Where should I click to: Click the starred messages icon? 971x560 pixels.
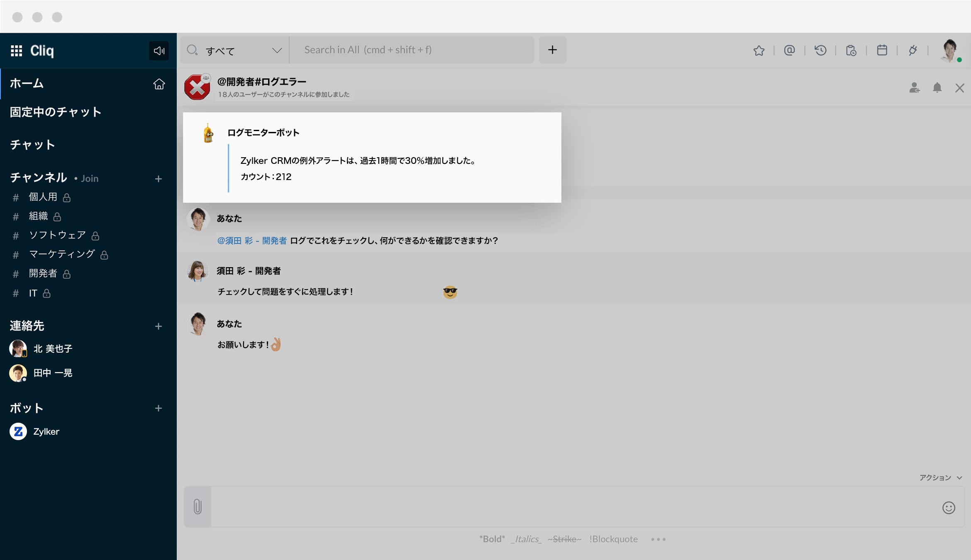759,51
